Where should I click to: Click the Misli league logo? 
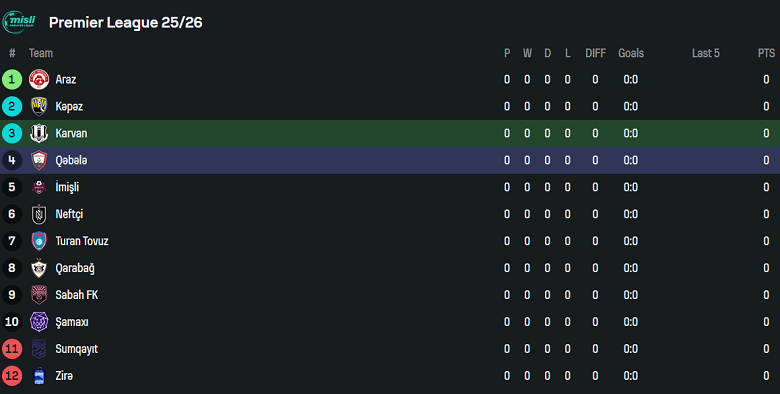(19, 22)
